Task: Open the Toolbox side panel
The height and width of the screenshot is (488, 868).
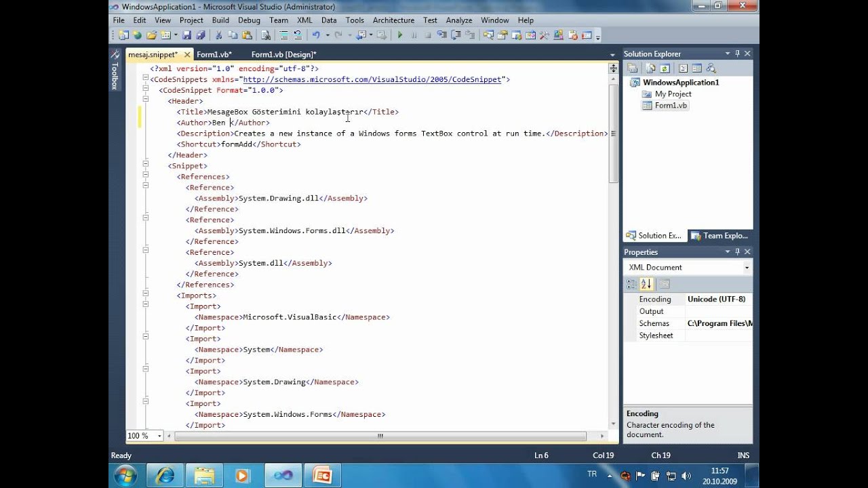Action: 115,70
